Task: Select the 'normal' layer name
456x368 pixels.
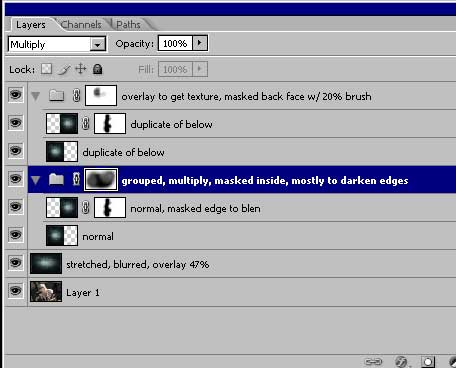Action: tap(98, 237)
